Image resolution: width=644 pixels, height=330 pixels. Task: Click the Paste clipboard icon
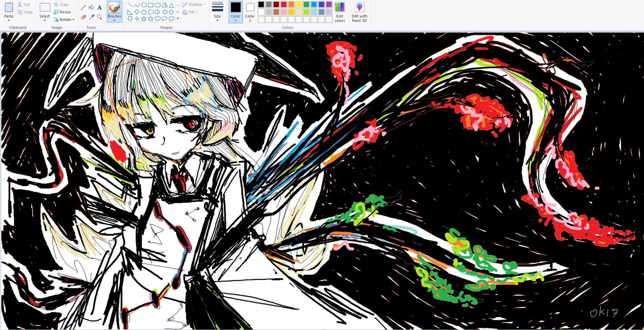[9, 7]
